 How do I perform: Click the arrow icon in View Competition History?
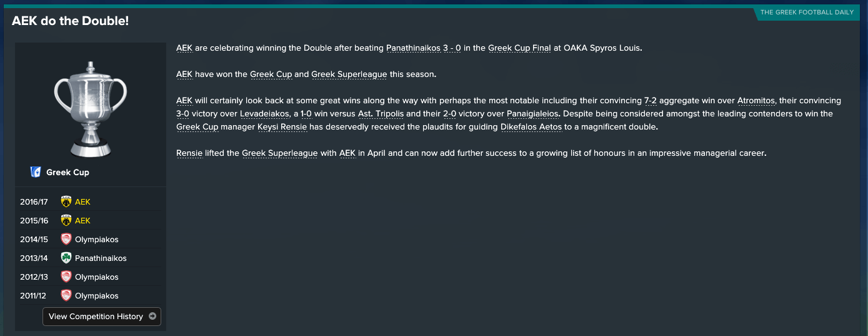(152, 317)
